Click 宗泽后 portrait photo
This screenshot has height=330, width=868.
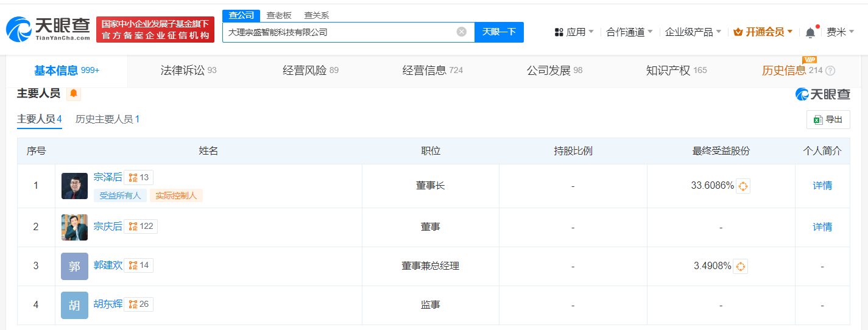click(74, 186)
